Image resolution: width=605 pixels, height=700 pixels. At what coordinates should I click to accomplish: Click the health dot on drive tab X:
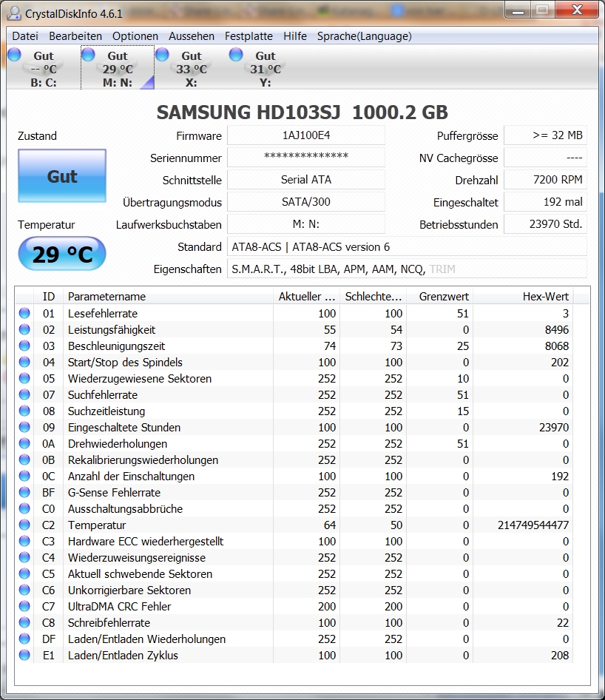162,54
